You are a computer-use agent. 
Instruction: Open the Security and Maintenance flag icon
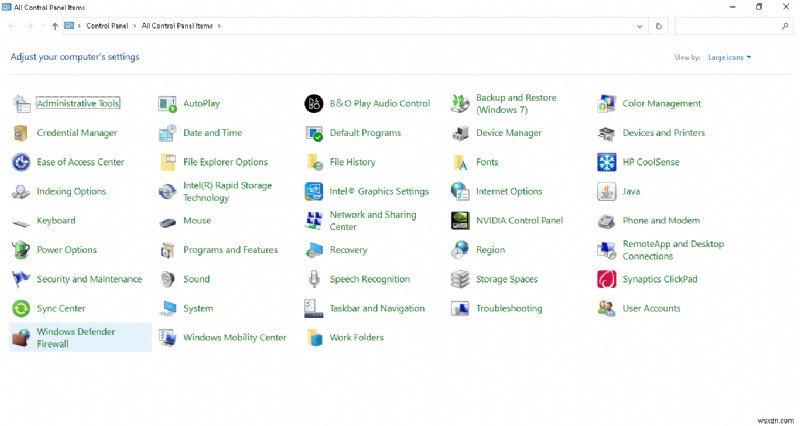point(21,280)
